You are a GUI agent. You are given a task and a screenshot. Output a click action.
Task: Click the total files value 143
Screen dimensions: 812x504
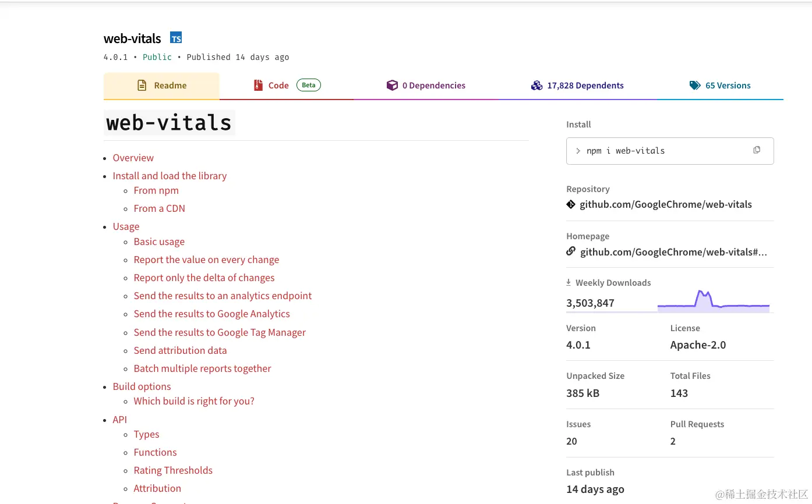[x=679, y=393]
